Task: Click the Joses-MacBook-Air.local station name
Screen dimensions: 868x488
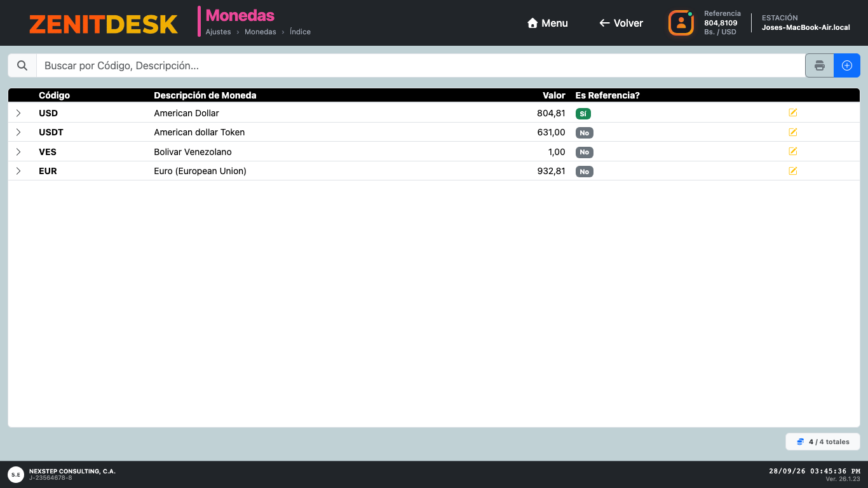Action: coord(806,28)
